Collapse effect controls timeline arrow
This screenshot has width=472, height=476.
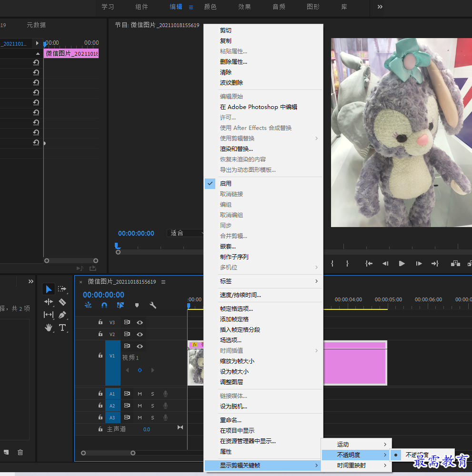coord(38,54)
